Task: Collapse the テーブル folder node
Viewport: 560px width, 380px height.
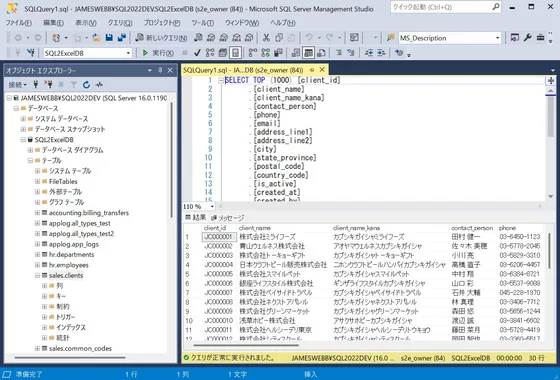Action: [30, 160]
